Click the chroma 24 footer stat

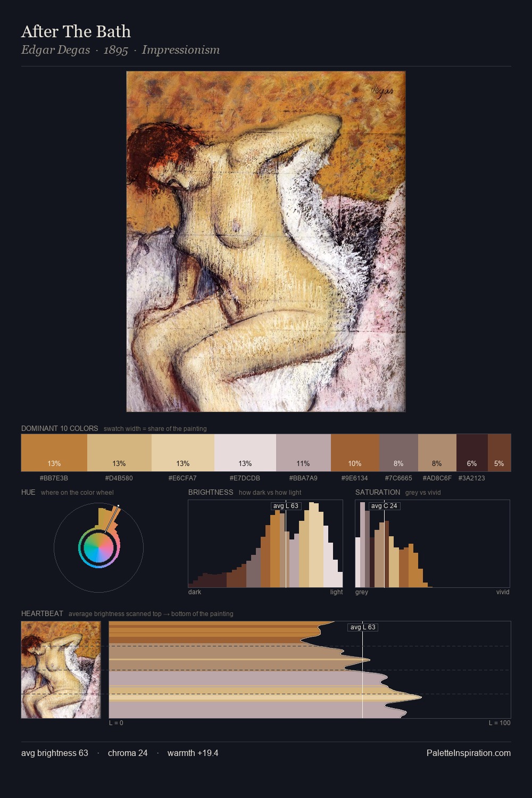[128, 753]
